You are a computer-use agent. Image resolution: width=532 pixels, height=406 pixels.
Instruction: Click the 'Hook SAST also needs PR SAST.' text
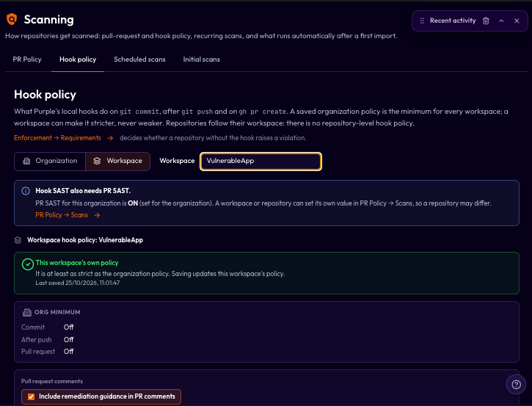[x=83, y=191]
